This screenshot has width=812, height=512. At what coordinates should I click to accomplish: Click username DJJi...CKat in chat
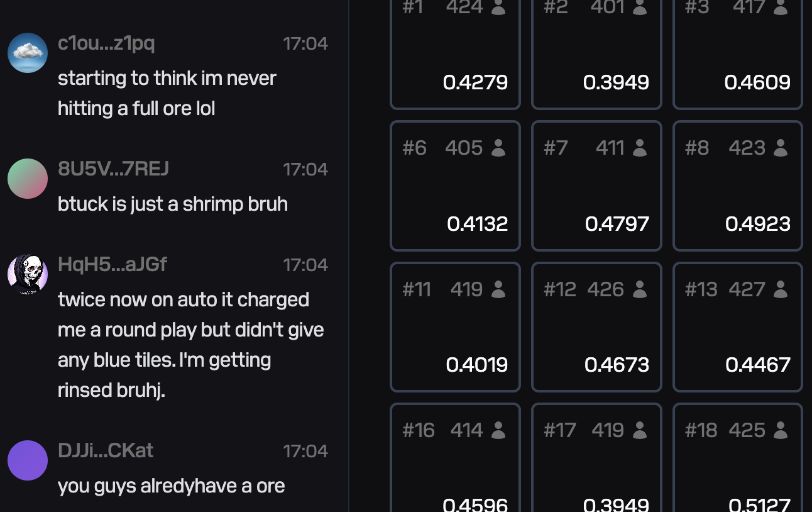[106, 450]
